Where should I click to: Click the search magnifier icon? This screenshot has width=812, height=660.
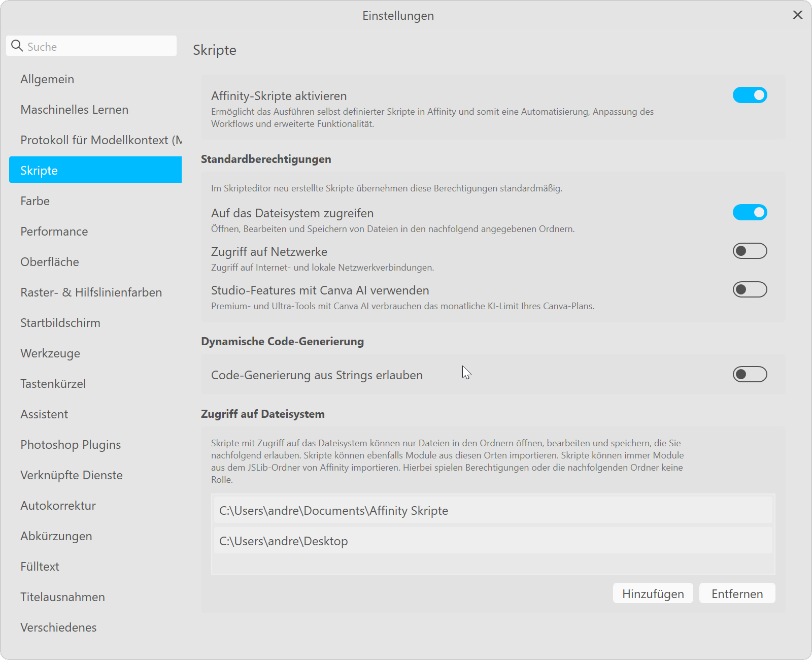(x=17, y=46)
